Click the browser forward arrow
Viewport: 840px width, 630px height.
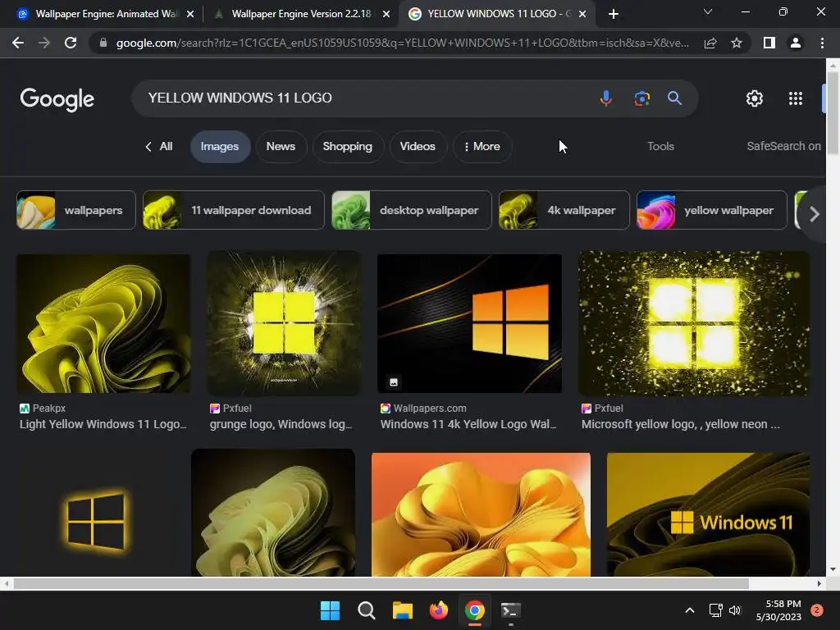[44, 43]
